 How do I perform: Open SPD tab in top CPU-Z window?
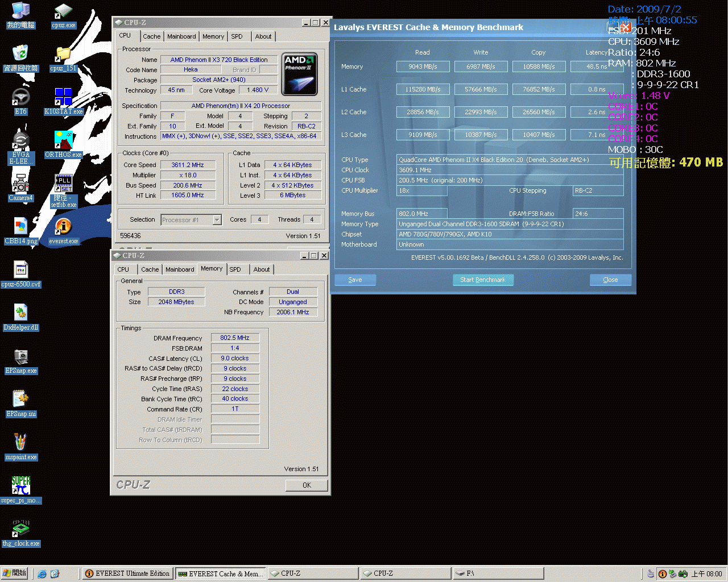(x=237, y=36)
